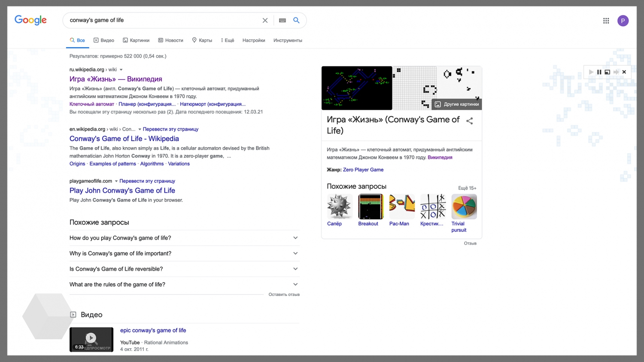The image size is (644, 362).
Task: Click Ещё 15+ related searches
Action: click(x=467, y=188)
